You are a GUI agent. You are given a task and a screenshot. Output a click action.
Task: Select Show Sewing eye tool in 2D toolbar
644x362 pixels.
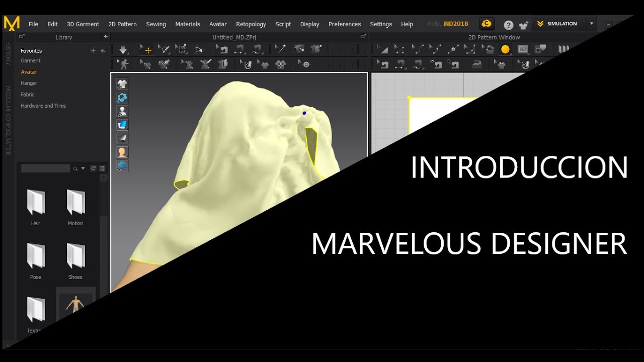click(x=436, y=64)
